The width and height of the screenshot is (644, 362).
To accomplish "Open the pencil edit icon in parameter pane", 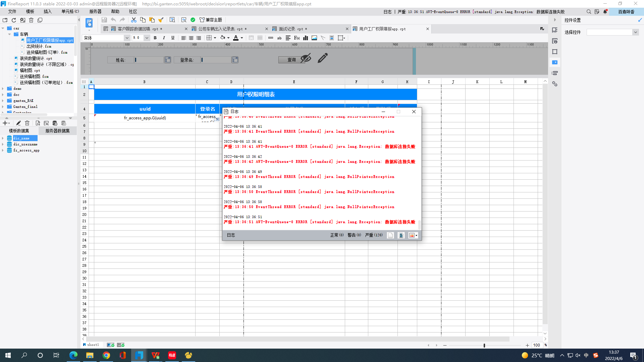I will point(323,58).
